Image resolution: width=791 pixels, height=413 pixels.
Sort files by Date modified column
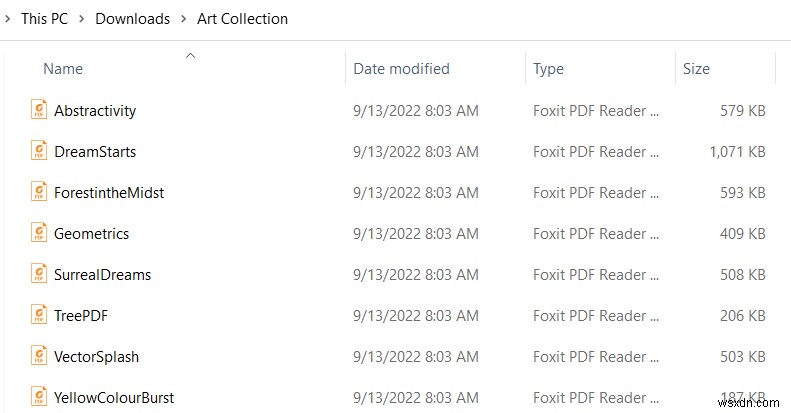pyautogui.click(x=401, y=69)
